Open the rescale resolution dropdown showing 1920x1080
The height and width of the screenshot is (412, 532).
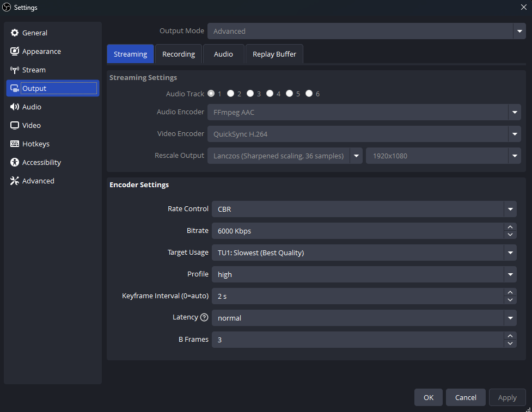tap(514, 156)
